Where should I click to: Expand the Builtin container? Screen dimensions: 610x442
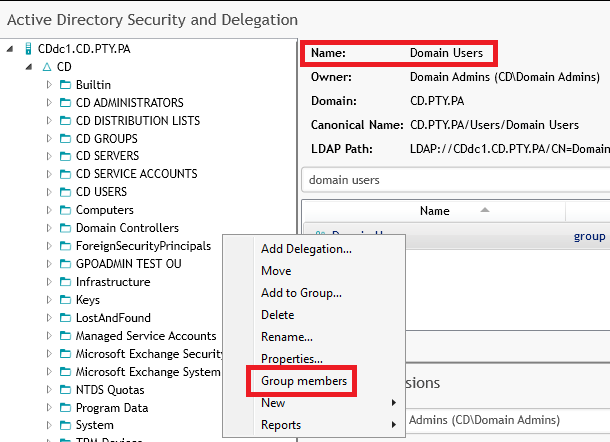coord(49,84)
